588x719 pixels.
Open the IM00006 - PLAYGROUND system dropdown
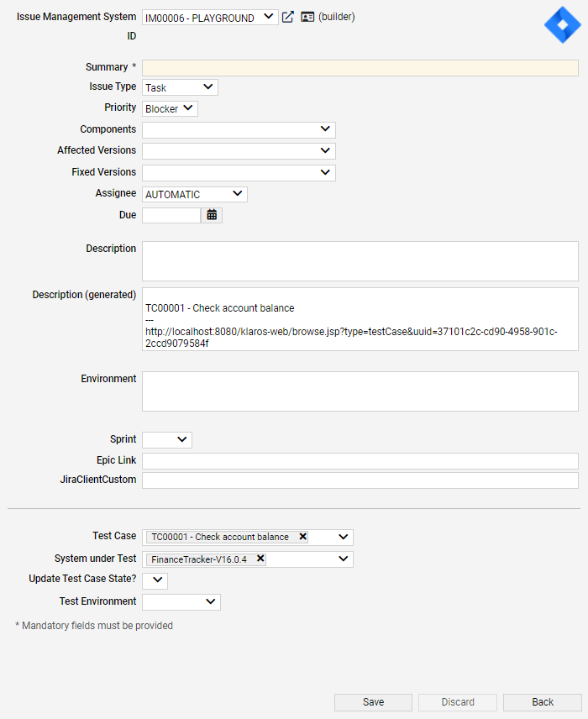coord(208,16)
